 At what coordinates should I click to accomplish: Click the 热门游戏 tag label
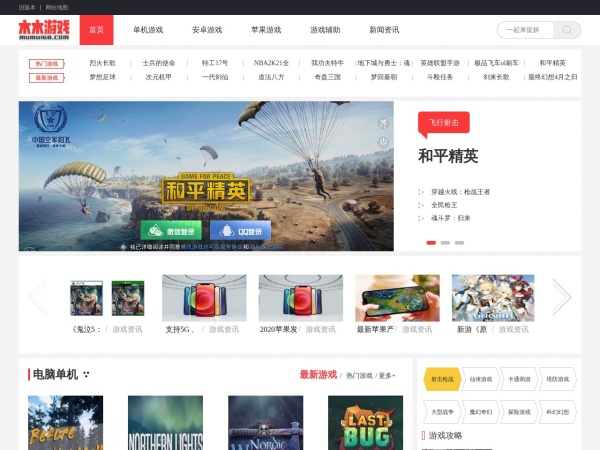pyautogui.click(x=47, y=64)
